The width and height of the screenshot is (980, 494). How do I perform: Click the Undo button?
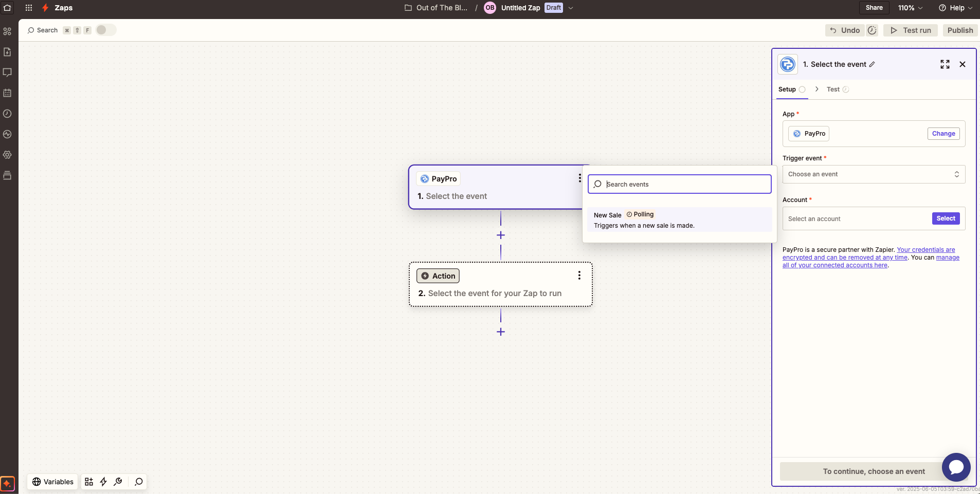coord(845,30)
